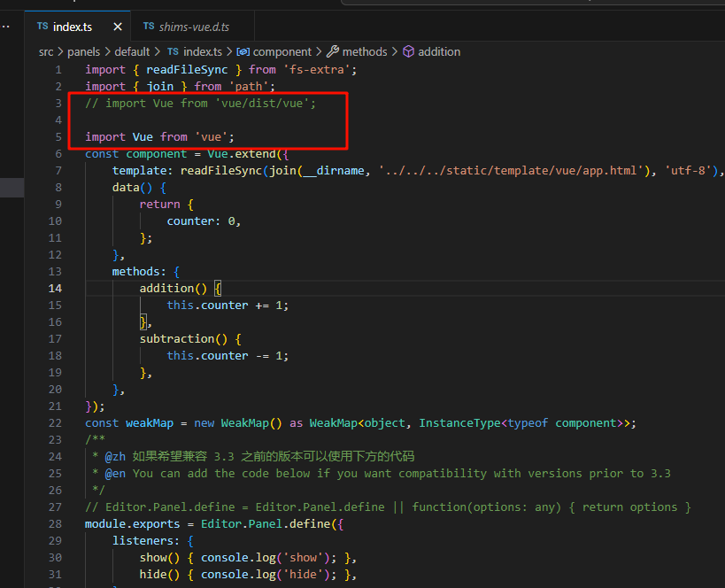Click the cube icon before 'addition' breadcrumb
The image size is (725, 588).
[x=408, y=51]
